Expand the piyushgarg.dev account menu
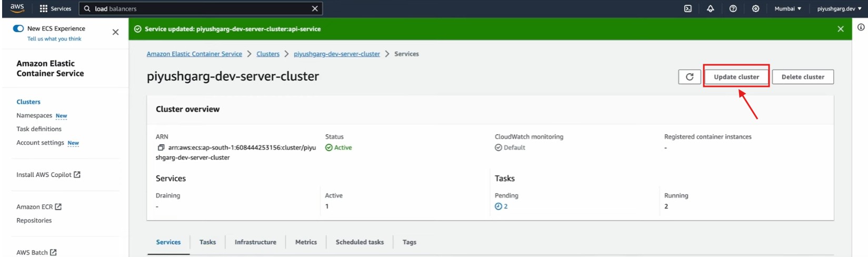Image resolution: width=868 pixels, height=257 pixels. click(839, 8)
